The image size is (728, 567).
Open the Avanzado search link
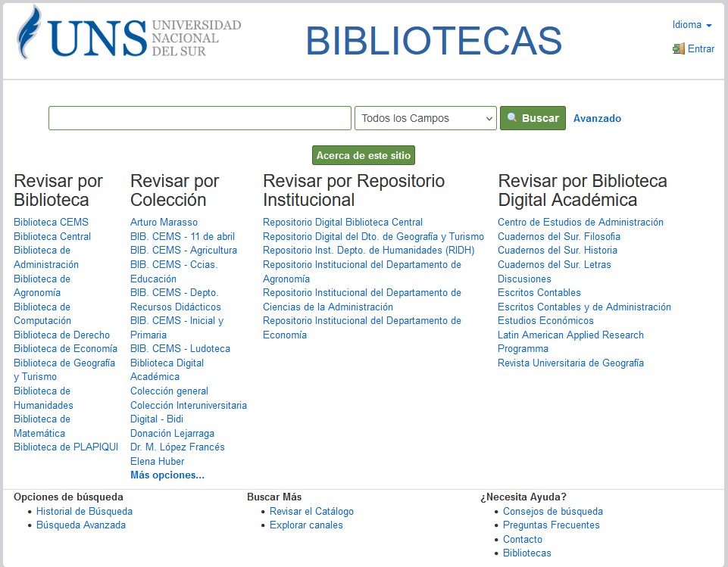pos(597,118)
